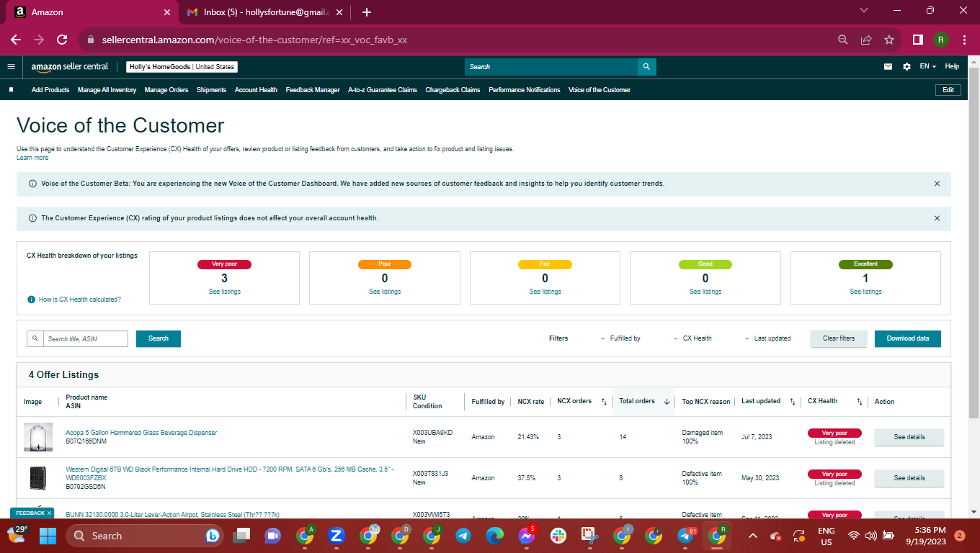Open the Shipments menu item
This screenshot has height=553, width=980.
tap(211, 90)
